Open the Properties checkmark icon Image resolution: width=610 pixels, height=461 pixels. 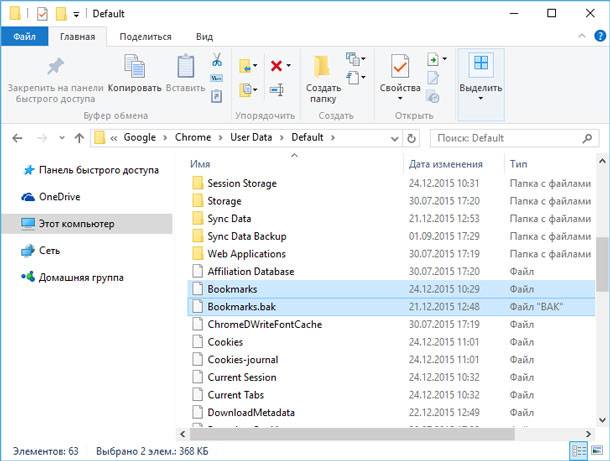coord(400,67)
